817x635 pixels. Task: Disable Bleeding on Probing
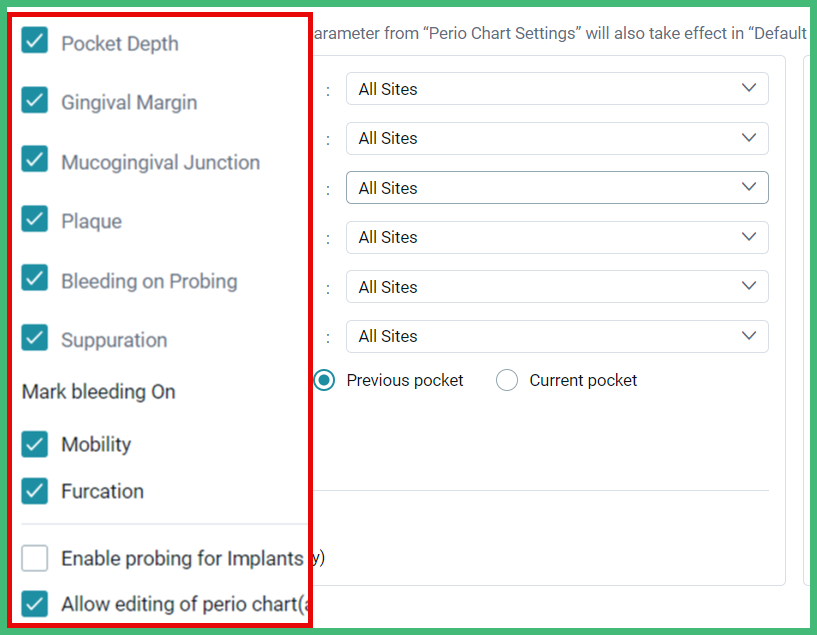(34, 281)
